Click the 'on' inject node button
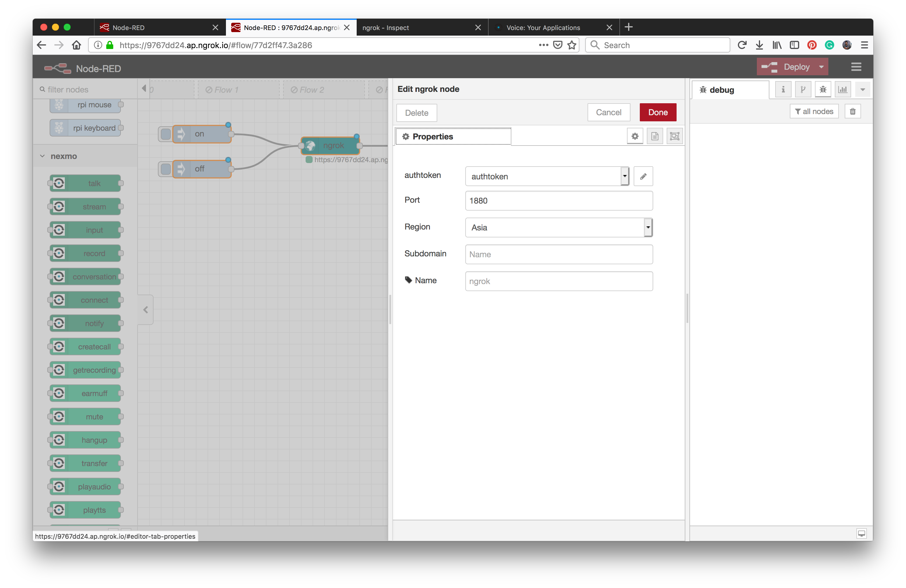Viewport: 906px width, 588px height. [165, 134]
